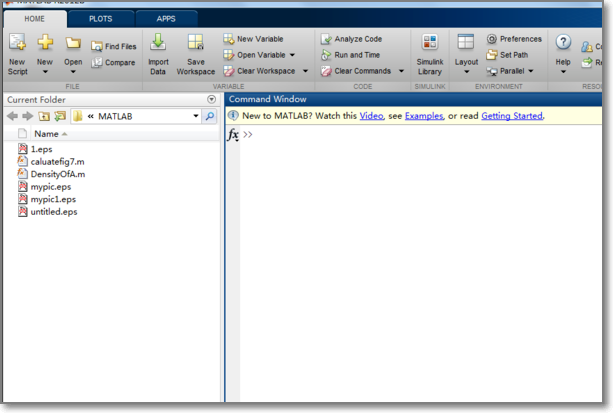This screenshot has width=613, height=413.
Task: Open the Current Folder panel actions menu
Action: pyautogui.click(x=211, y=99)
